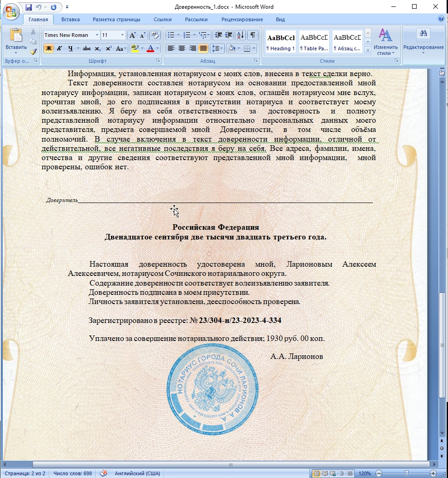448x478 pixels.
Task: Cut selection with scissors icon
Action: click(33, 32)
